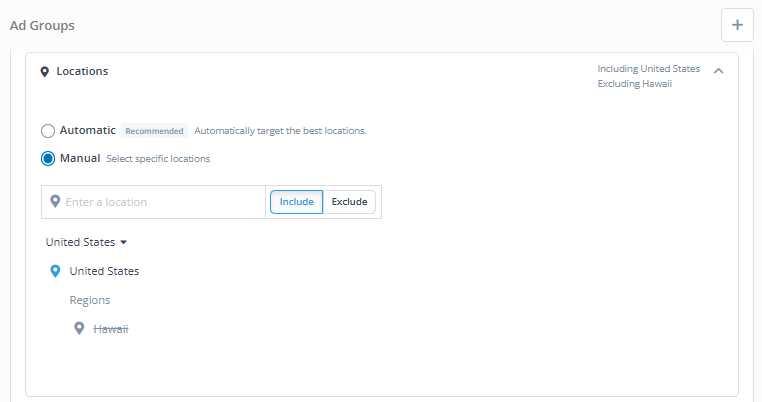Viewport: 762px width, 402px height.
Task: Click the gray pin icon beside Hawaii
Action: [x=79, y=328]
